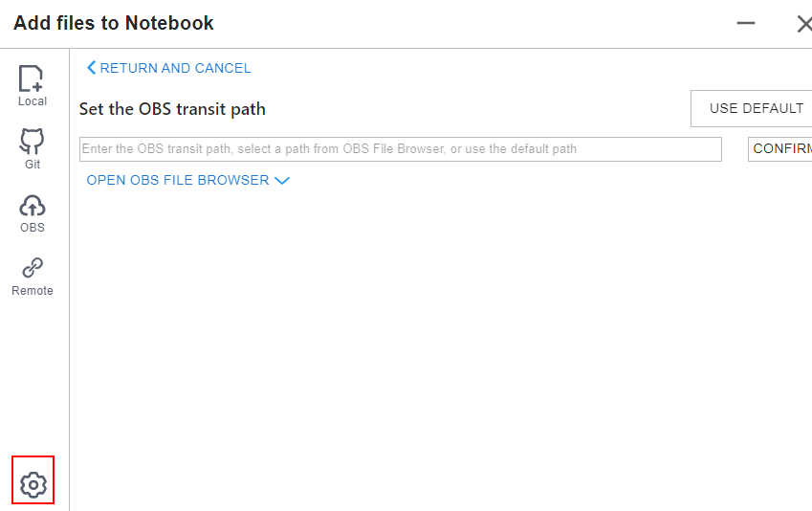Choose the OBS cloud upload icon
Screen dimensions: 812x511
(x=33, y=206)
